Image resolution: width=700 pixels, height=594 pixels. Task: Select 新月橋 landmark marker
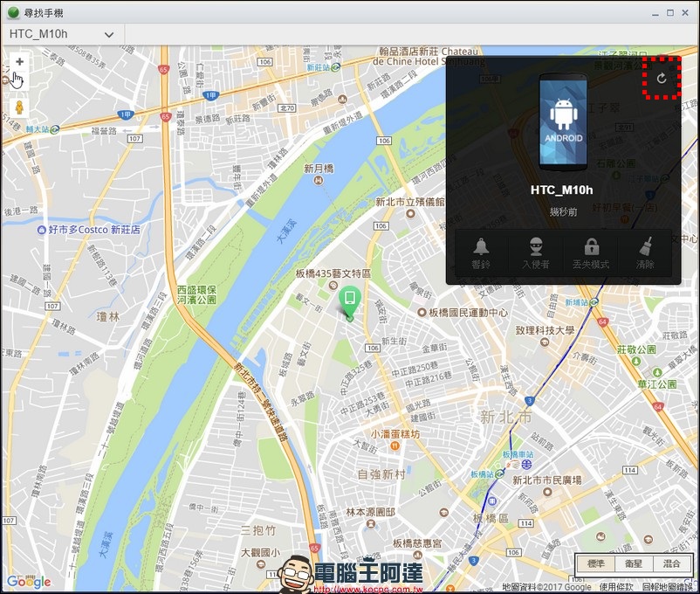(x=319, y=180)
